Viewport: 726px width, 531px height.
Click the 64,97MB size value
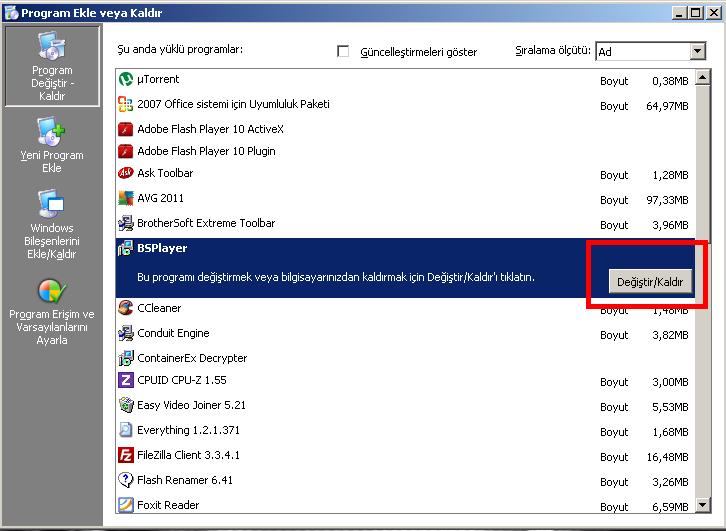(x=667, y=106)
